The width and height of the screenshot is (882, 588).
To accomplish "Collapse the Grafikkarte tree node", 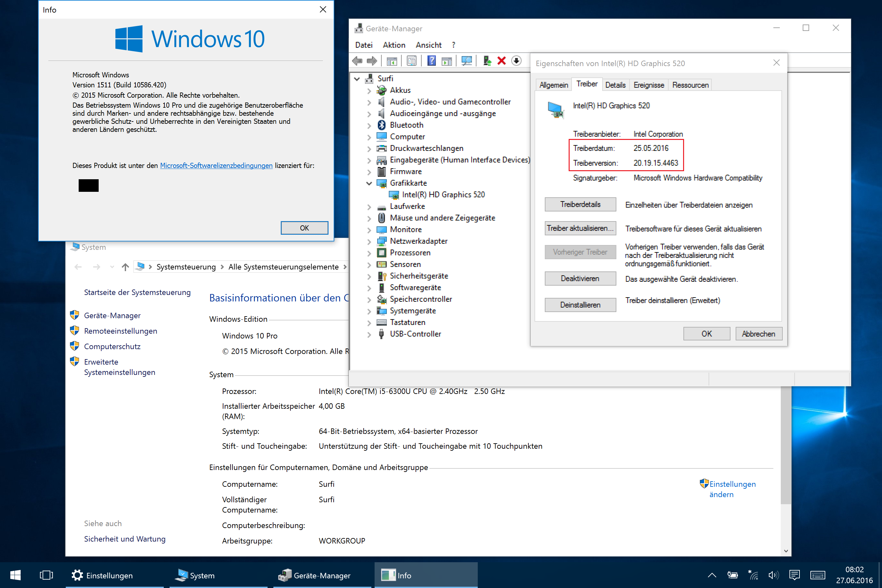I will coord(369,183).
